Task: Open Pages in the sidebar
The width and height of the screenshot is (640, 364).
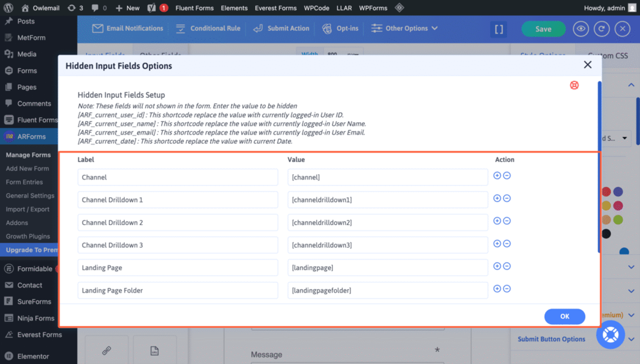Action: pyautogui.click(x=27, y=87)
